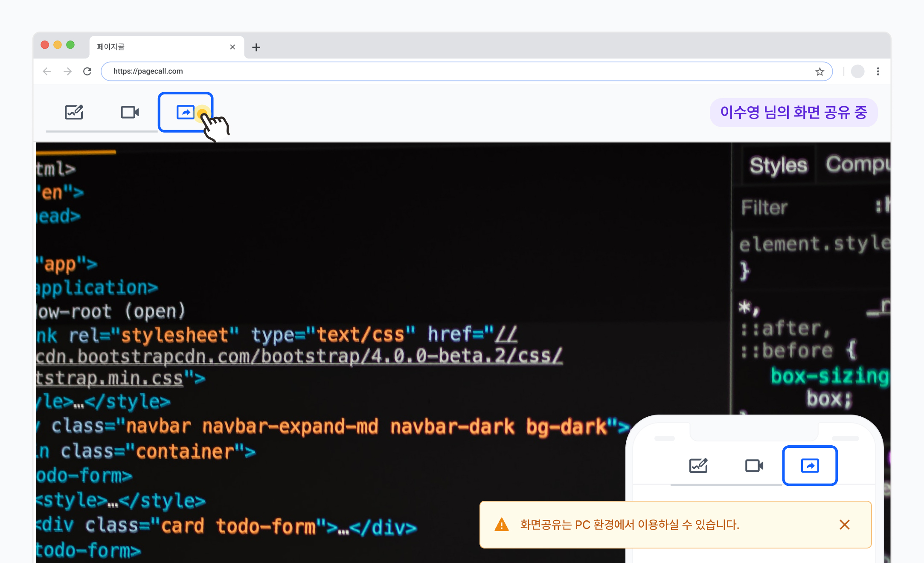Click the green window fullscreen button

pos(70,45)
